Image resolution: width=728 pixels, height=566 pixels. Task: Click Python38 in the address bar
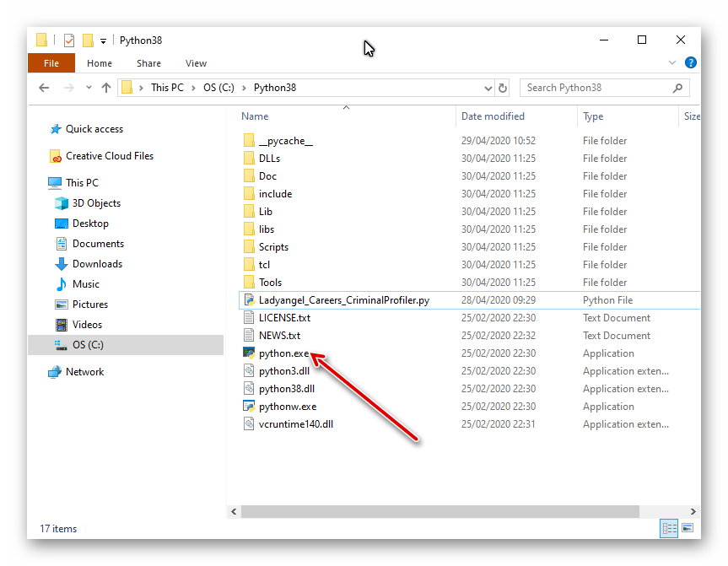[x=275, y=88]
